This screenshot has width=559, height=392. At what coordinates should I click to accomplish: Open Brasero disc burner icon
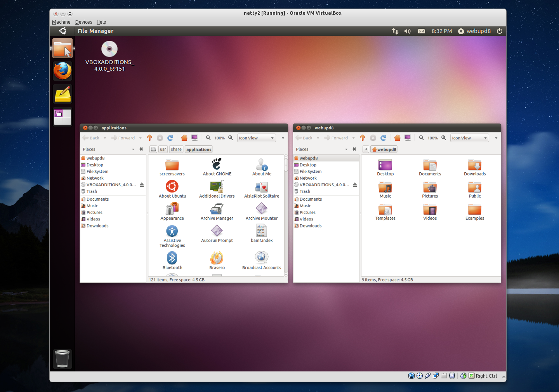[217, 260]
